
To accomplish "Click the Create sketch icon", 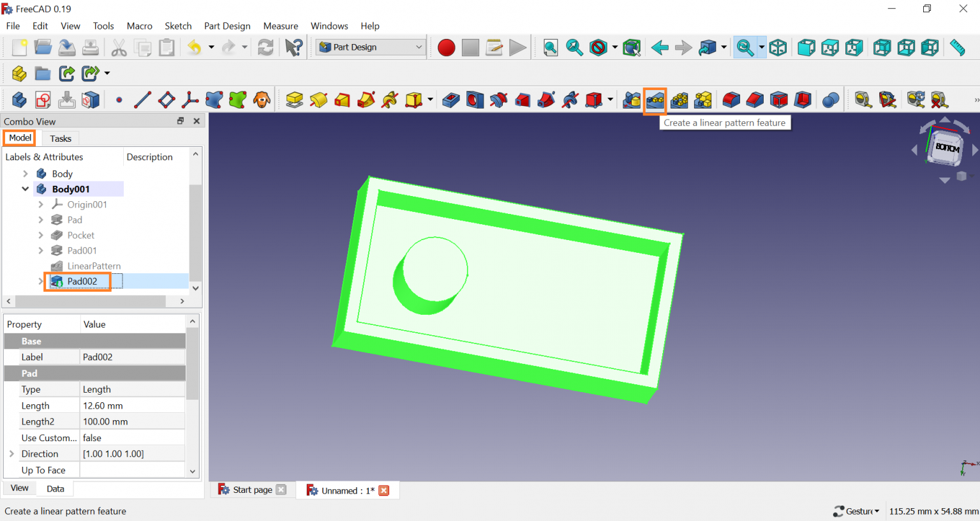I will point(43,100).
